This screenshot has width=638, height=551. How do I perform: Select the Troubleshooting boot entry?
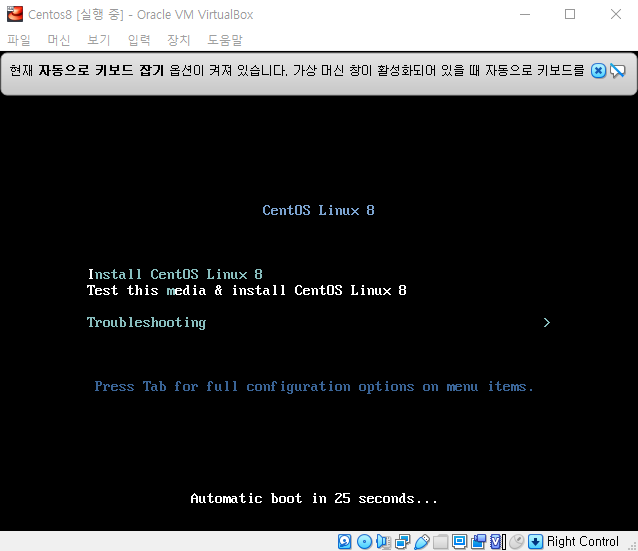[x=146, y=322]
